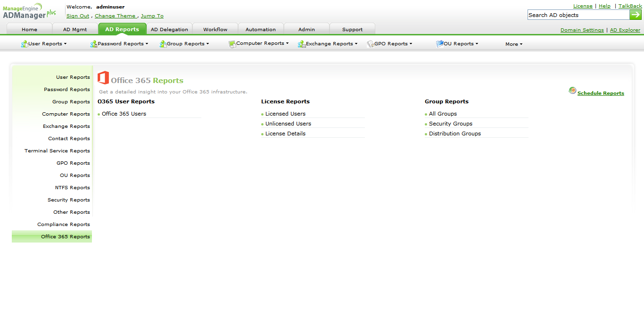
Task: Switch to the AD Mgmt tab
Action: tap(75, 29)
